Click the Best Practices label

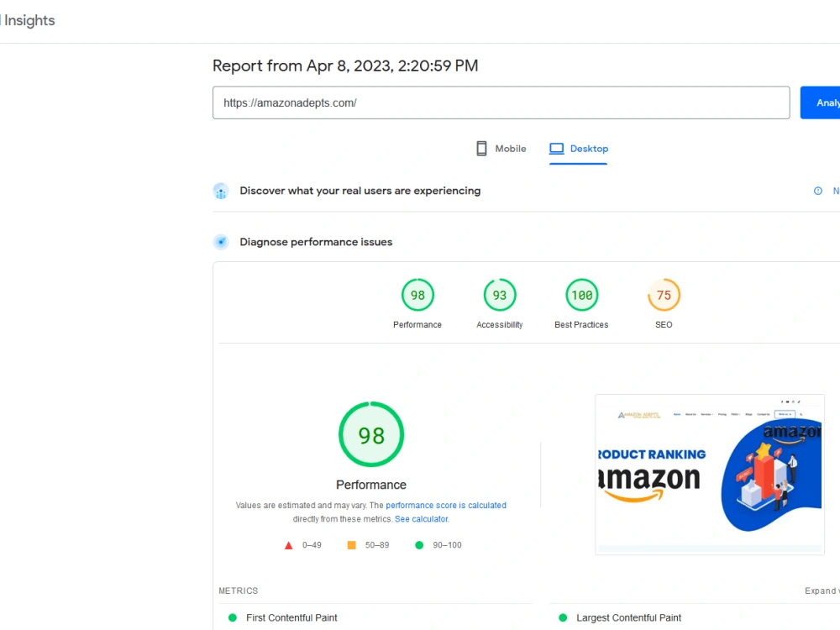[581, 324]
